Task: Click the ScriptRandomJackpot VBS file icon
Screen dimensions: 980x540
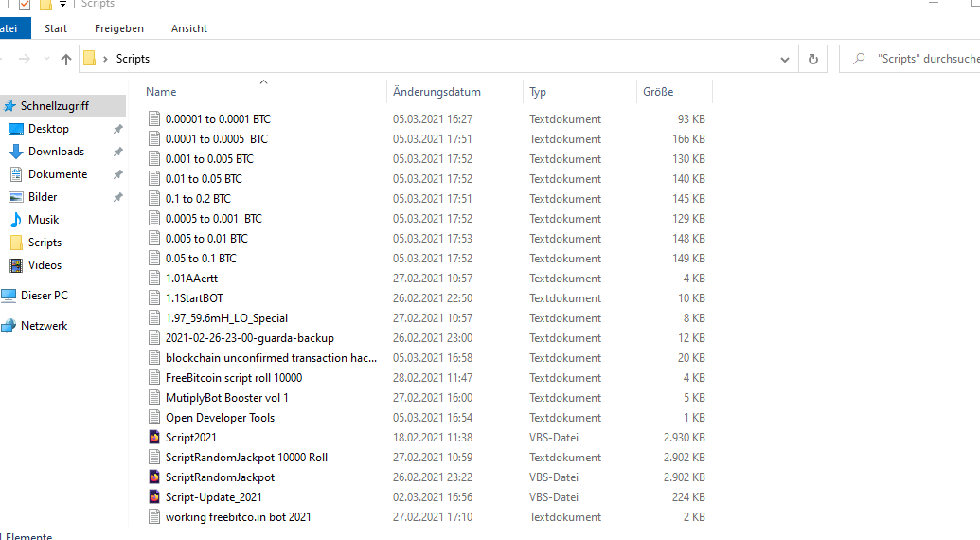Action: pos(155,477)
